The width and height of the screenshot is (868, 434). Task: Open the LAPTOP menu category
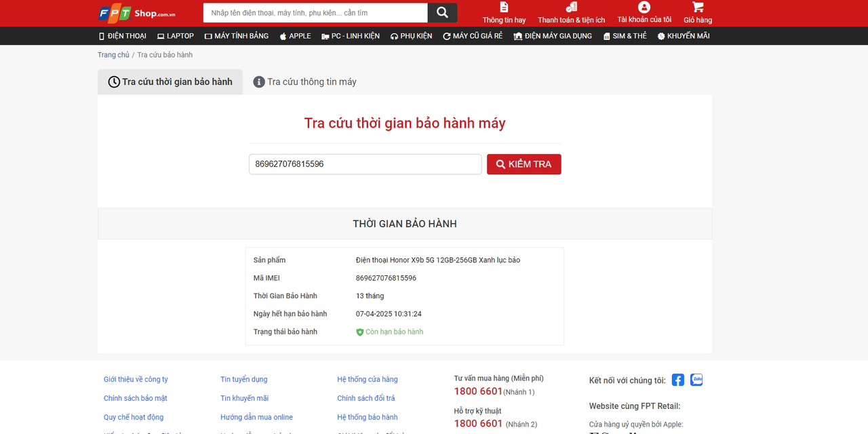pyautogui.click(x=175, y=36)
